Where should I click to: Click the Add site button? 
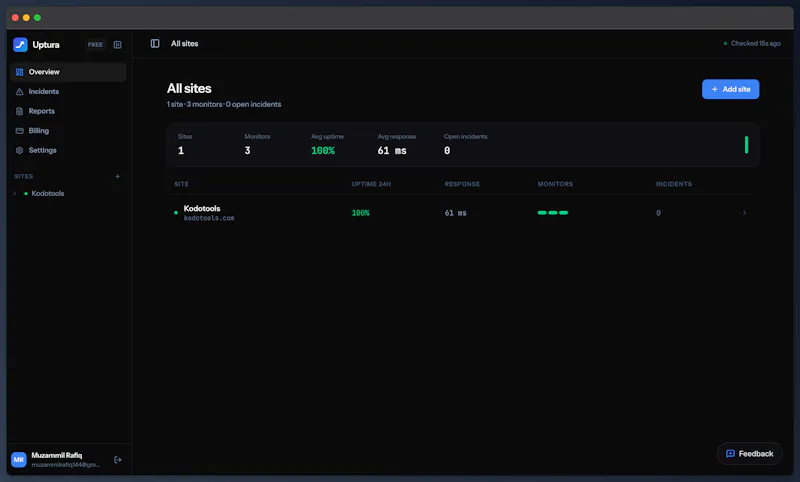click(731, 89)
